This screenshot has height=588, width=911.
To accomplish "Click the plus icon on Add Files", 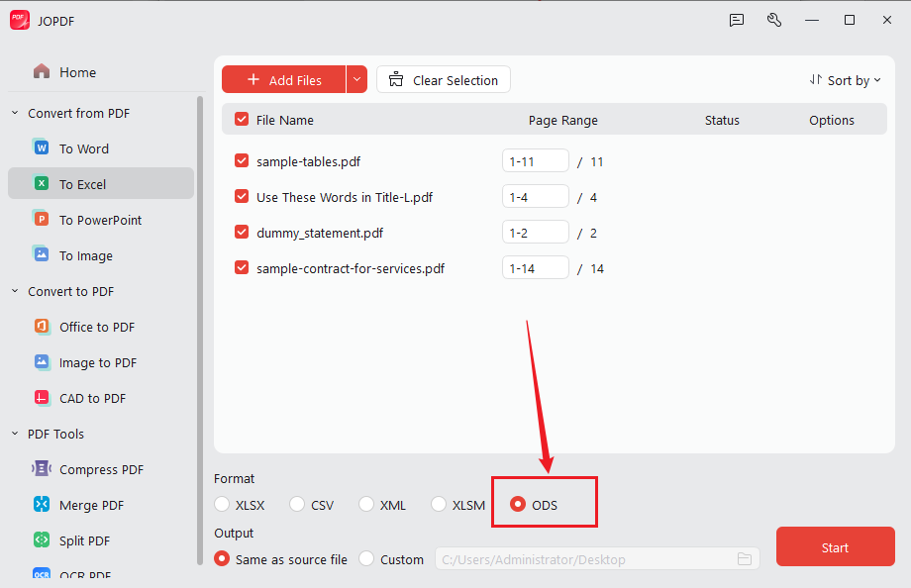I will click(x=253, y=79).
